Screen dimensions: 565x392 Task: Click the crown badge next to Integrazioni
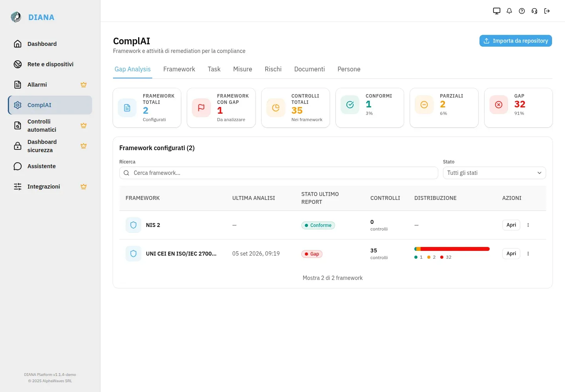click(x=84, y=187)
